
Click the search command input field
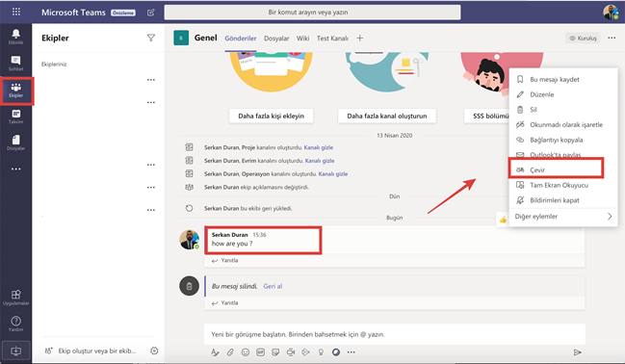[x=312, y=13]
